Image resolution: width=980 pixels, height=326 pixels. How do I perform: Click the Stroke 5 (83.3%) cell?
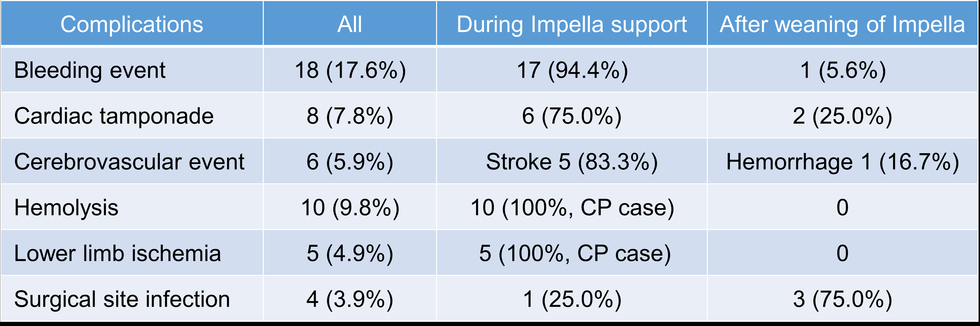[x=572, y=162]
